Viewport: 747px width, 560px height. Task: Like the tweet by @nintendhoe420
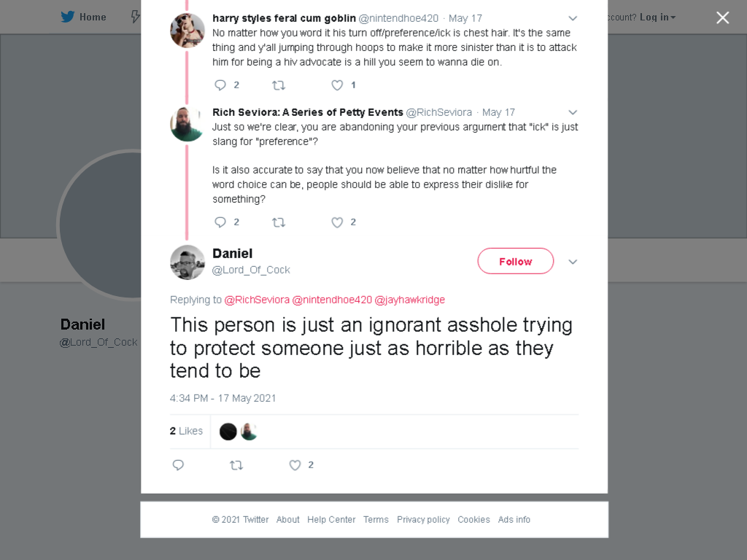(337, 85)
